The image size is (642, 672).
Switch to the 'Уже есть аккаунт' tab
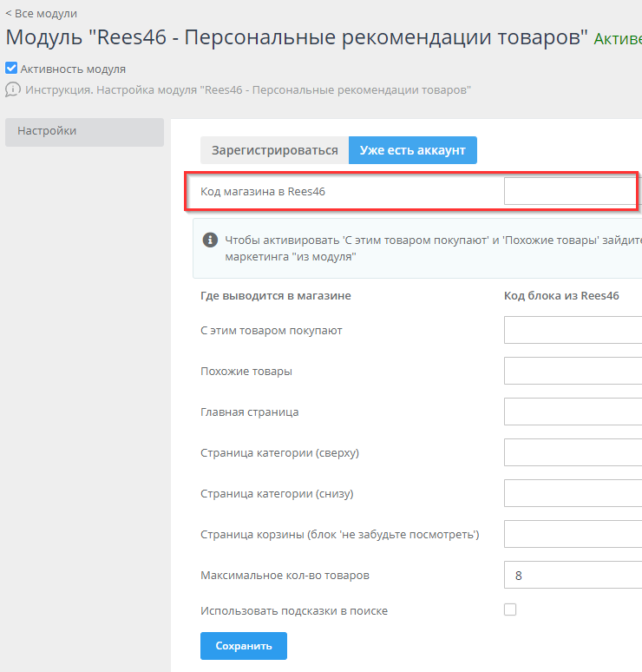point(412,150)
